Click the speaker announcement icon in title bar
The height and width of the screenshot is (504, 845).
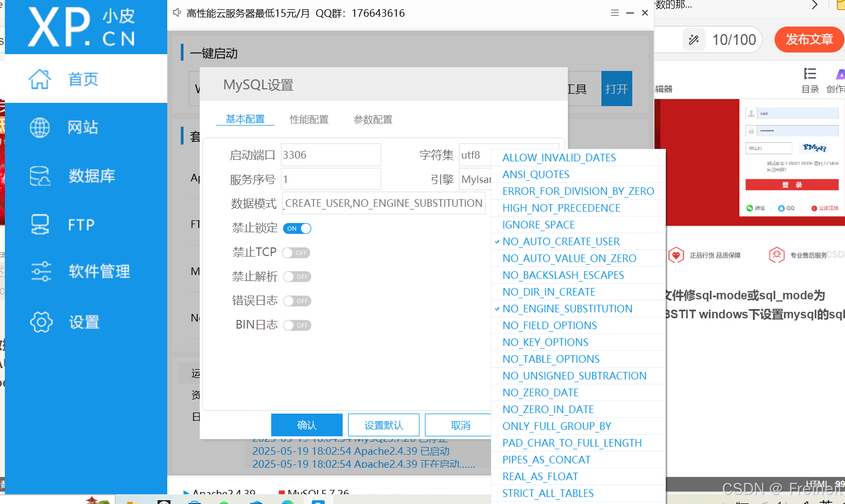177,12
